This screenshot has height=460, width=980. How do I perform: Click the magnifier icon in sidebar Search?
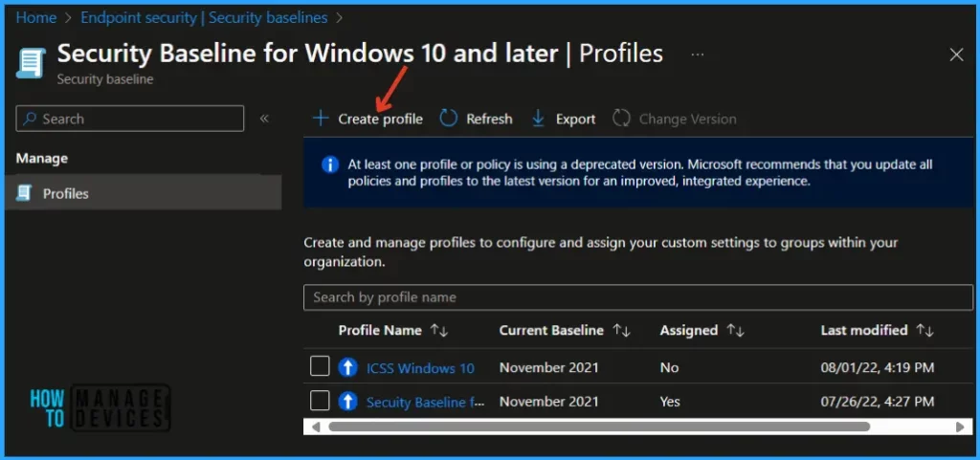(x=30, y=119)
